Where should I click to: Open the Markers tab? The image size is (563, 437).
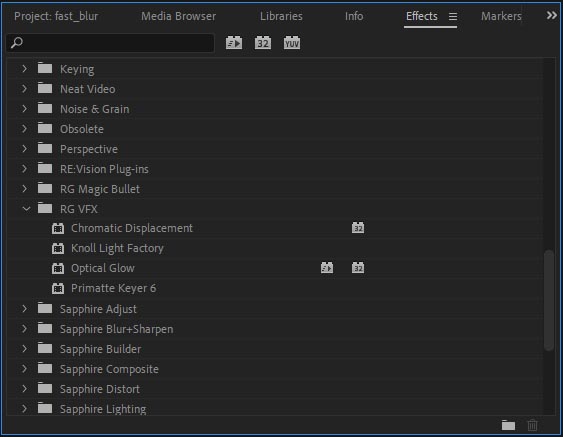click(501, 16)
